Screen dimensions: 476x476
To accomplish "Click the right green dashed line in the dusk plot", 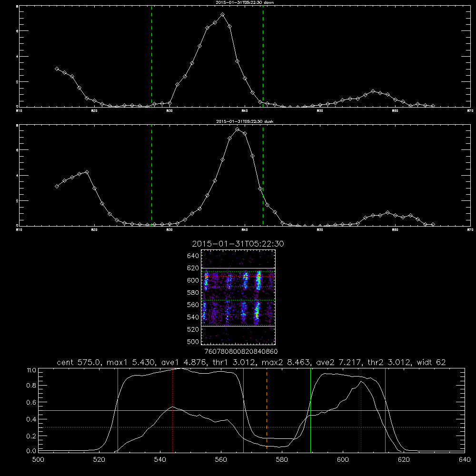I will 263,175.
